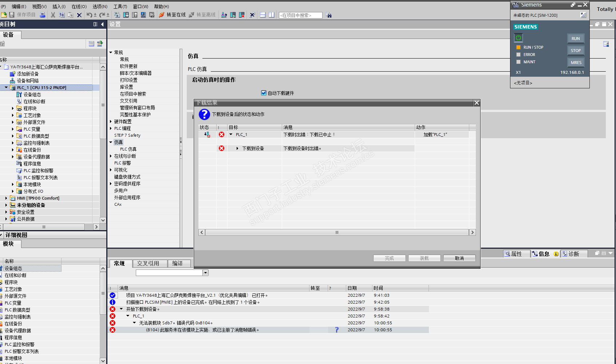Expand 硬件配置 settings category
The width and height of the screenshot is (616, 364).
click(x=111, y=121)
